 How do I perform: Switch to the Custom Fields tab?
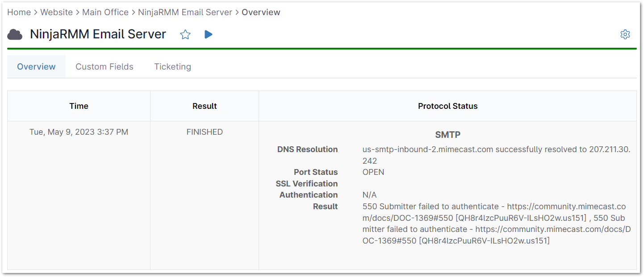click(x=104, y=66)
